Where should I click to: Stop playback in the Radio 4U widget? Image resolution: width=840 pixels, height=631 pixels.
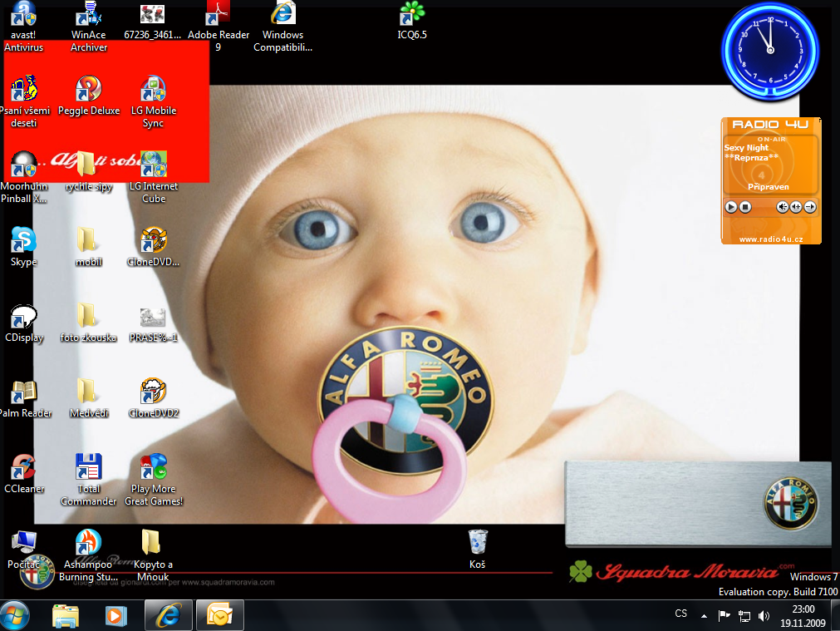[745, 207]
